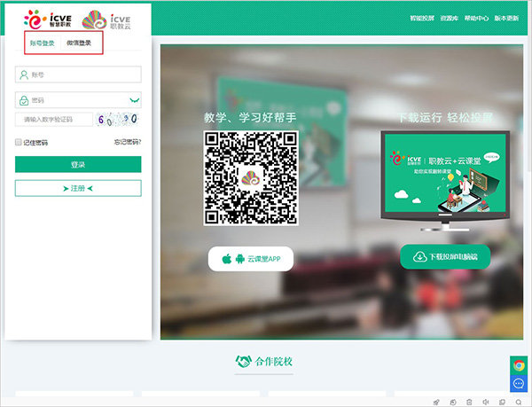Click the magnifier zoom icon in status bar
532x407 pixels.
tap(519, 403)
